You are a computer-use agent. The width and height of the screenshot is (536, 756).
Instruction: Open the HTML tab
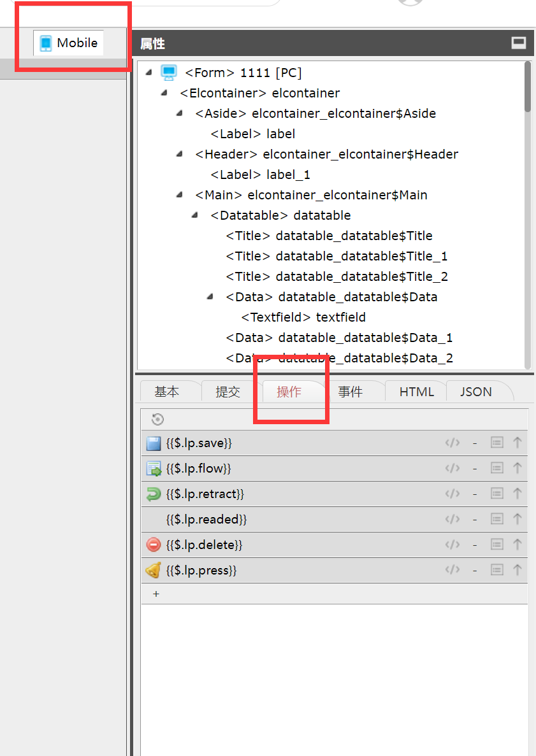coord(417,392)
